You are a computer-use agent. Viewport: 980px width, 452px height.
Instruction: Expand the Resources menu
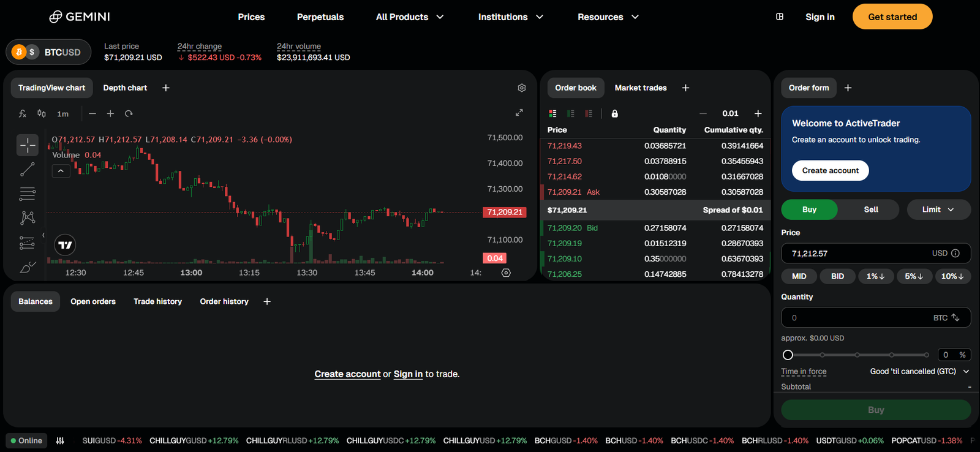(x=608, y=17)
